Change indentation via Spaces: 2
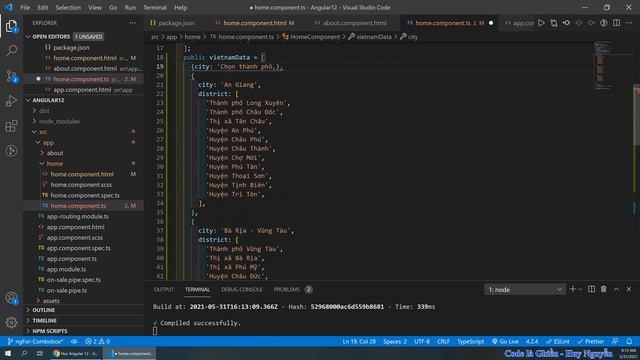 click(x=395, y=341)
